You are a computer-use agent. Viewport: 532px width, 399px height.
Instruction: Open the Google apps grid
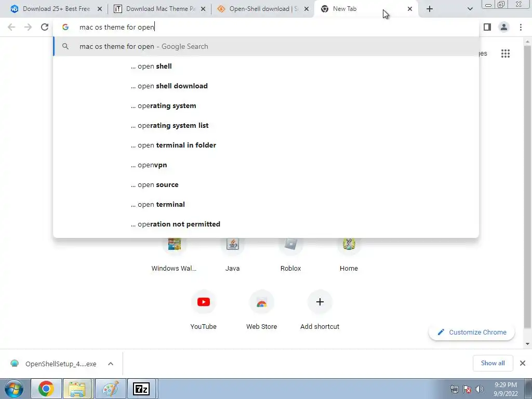tap(505, 54)
